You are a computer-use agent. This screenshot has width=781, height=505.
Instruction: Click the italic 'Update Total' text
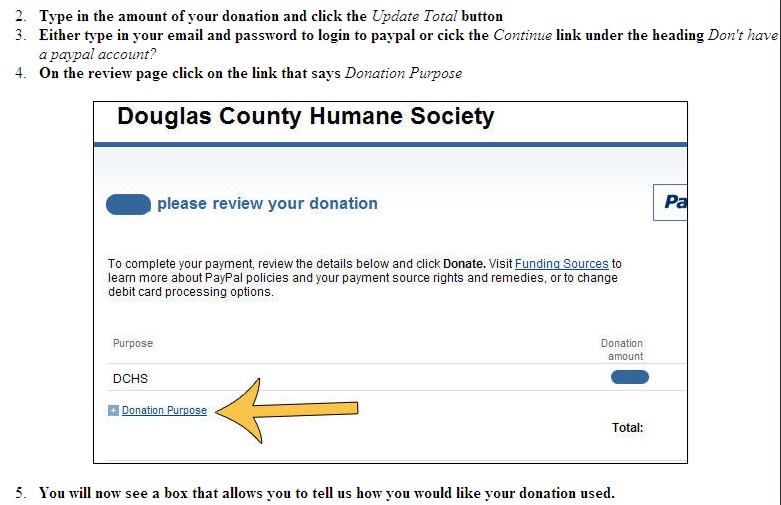click(414, 17)
